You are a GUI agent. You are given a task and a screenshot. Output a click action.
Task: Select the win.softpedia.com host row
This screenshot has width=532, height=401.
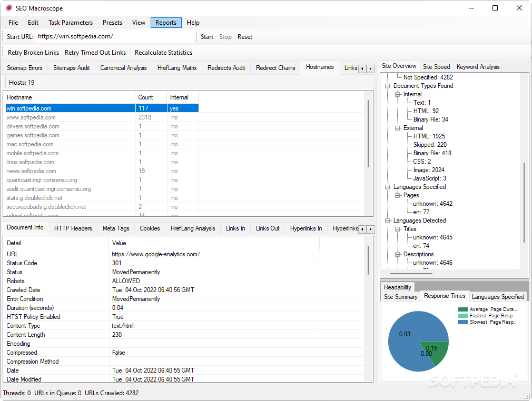pyautogui.click(x=102, y=108)
